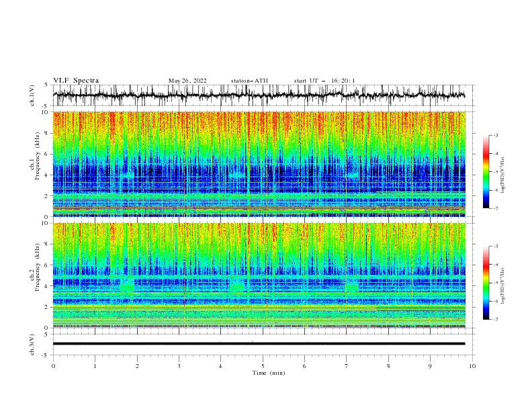Image resolution: width=532 pixels, height=411 pixels.
Task: Click the "station=ATH" header label
Action: tap(249, 81)
